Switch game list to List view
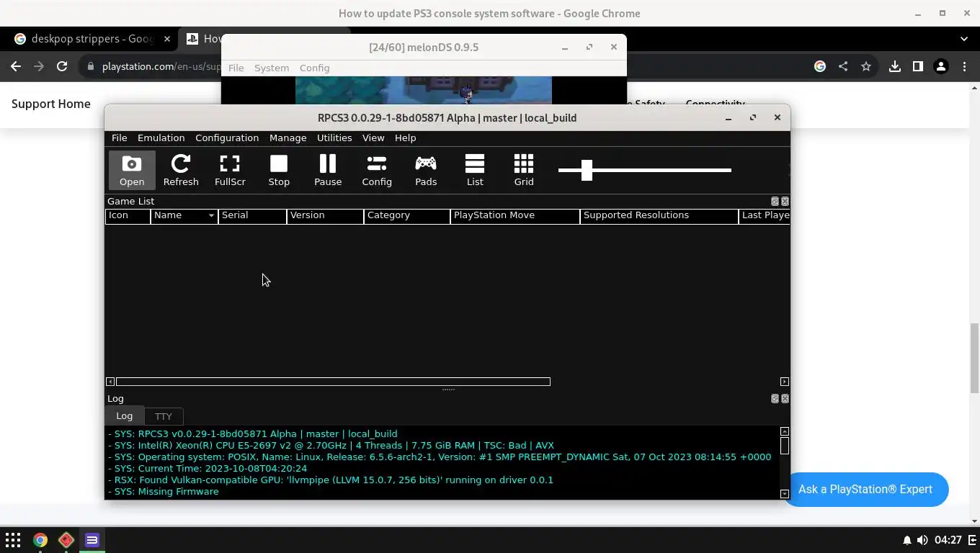 tap(475, 171)
